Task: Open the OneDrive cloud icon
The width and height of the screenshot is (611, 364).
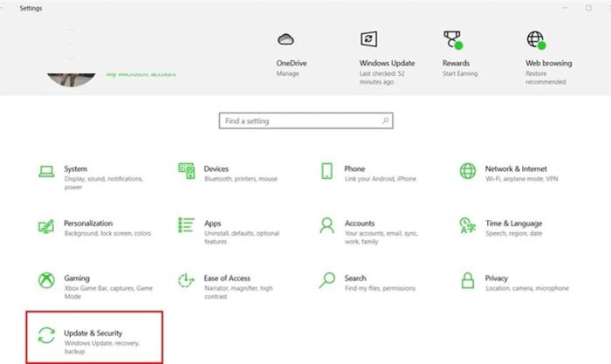Action: pyautogui.click(x=285, y=39)
